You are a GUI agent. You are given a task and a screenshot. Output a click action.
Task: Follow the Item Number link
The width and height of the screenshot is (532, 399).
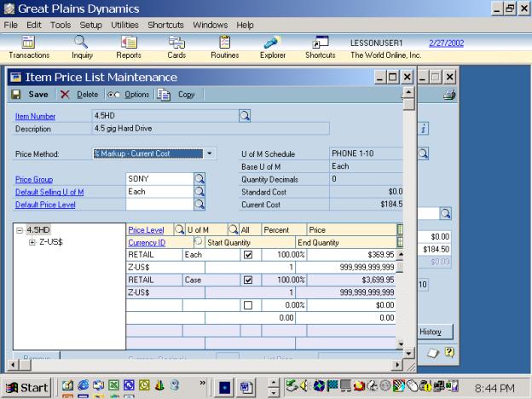click(35, 116)
